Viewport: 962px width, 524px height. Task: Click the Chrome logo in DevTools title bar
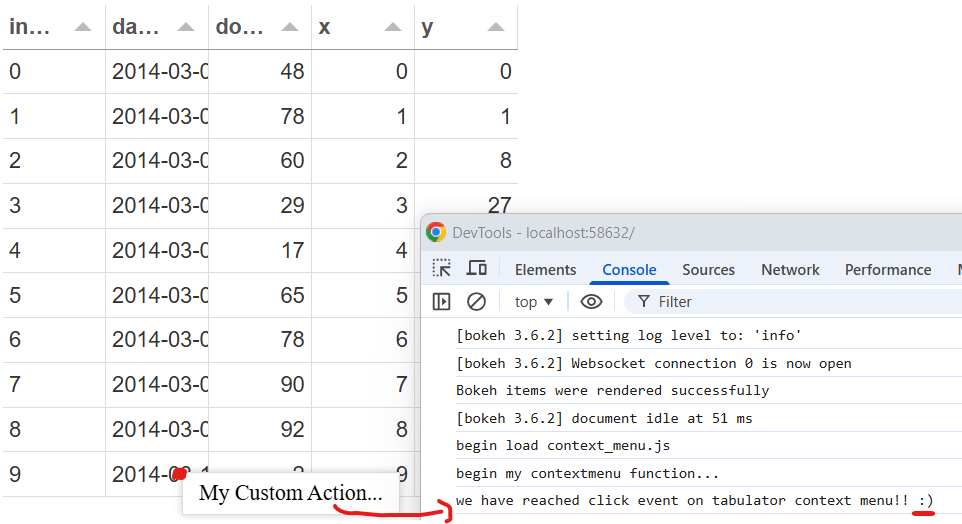[436, 232]
